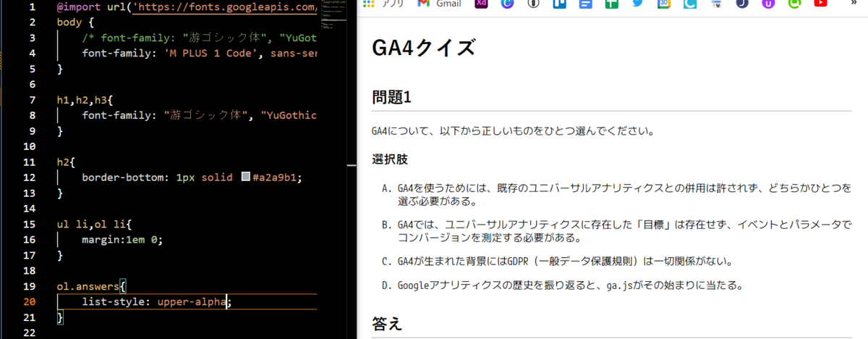868x339 pixels.
Task: Open the Gmail bookmark
Action: click(x=440, y=4)
